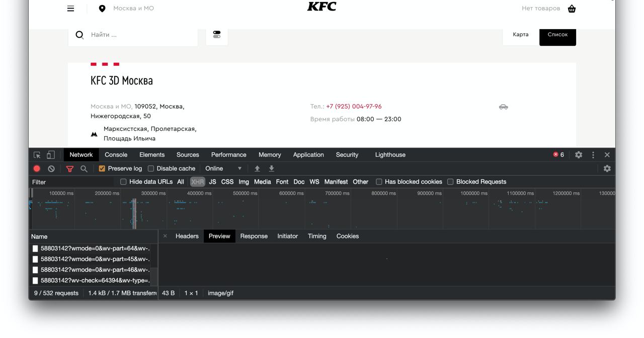Switch to the request Headers tab
Image resolution: width=644 pixels, height=338 pixels.
click(187, 236)
